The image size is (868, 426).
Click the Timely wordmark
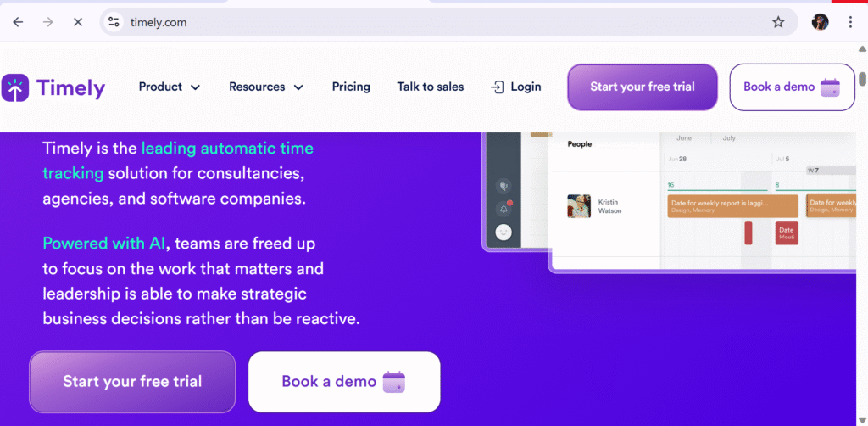click(71, 88)
